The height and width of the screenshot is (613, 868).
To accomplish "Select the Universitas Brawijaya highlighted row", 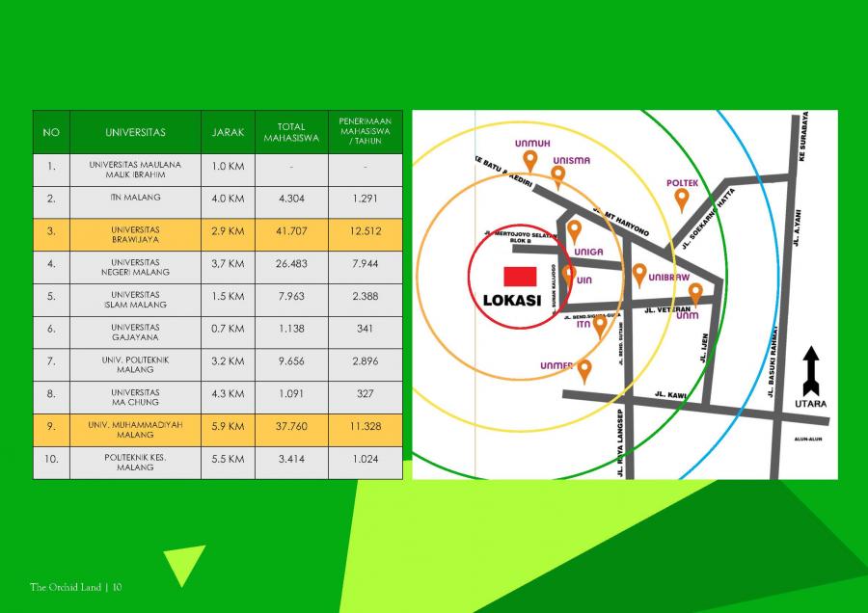I will click(135, 235).
